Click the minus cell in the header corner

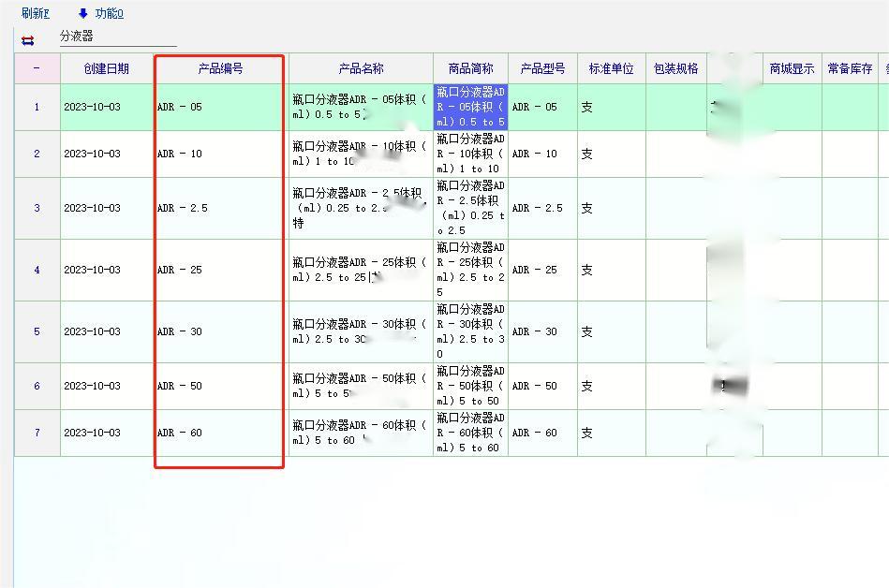click(37, 68)
